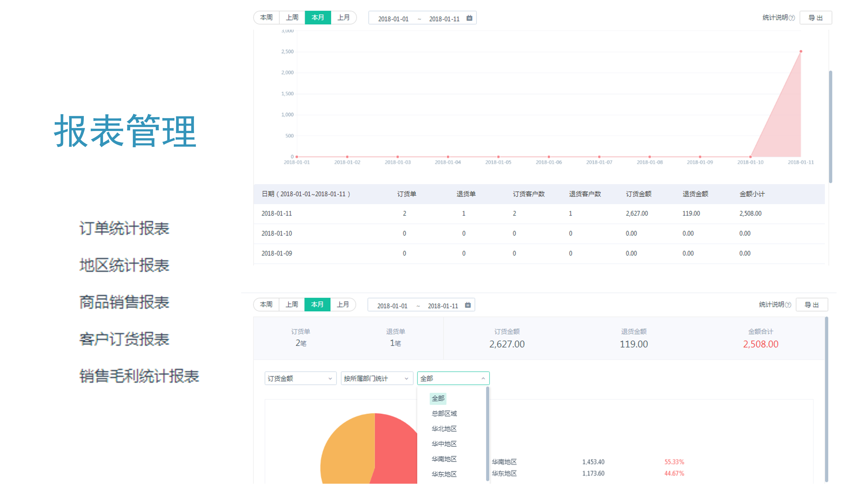Screen dimensions: 868x488
Task: Click the 退货金额 column header in table
Action: [x=695, y=194]
